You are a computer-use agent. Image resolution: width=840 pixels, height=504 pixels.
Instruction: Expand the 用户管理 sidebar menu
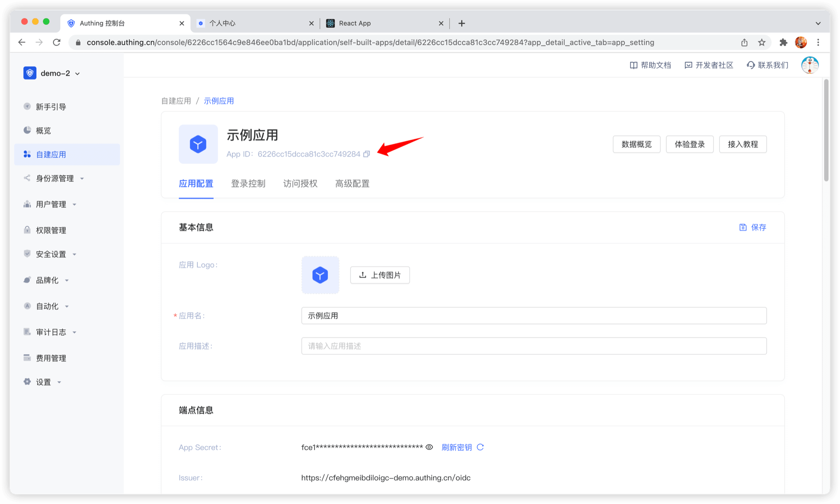click(51, 204)
